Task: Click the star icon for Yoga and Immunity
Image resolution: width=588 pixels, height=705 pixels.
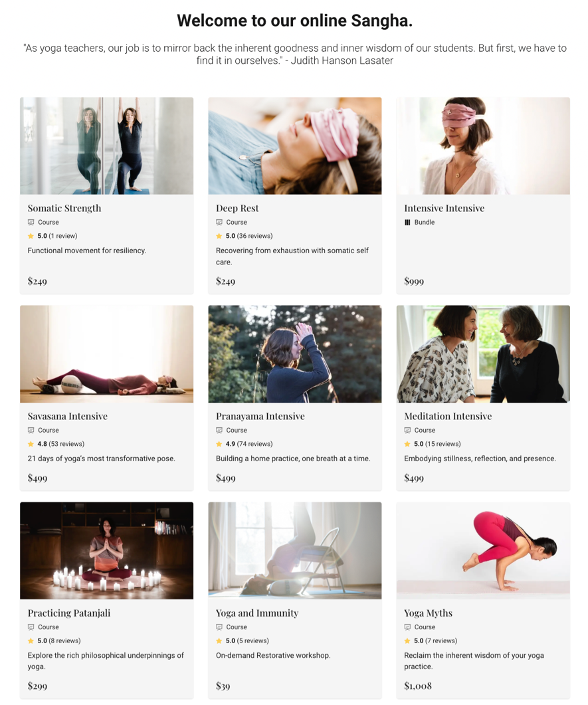Action: [x=219, y=641]
